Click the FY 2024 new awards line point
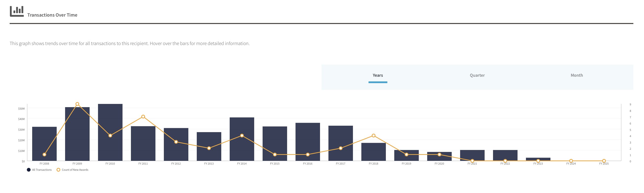 571,161
